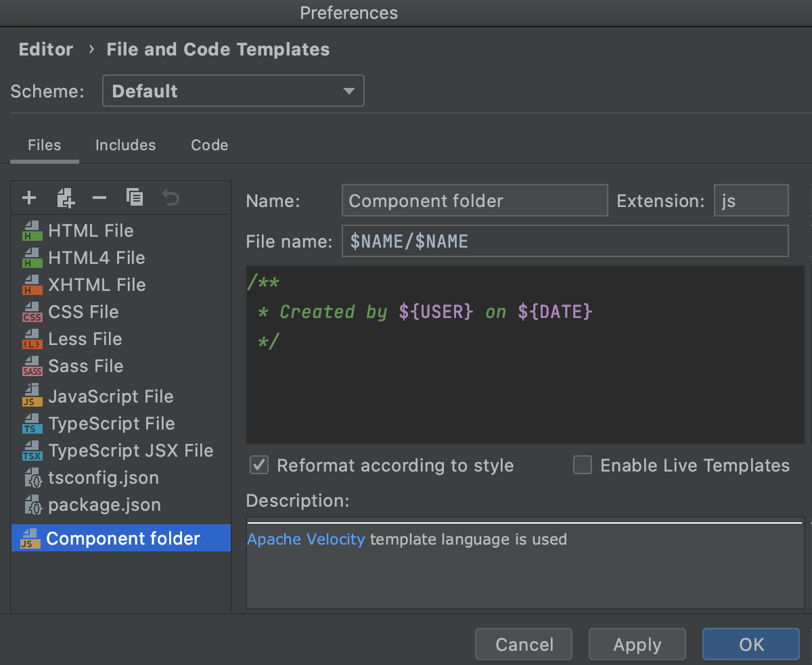
Task: Select the CSS File template icon
Action: point(32,313)
